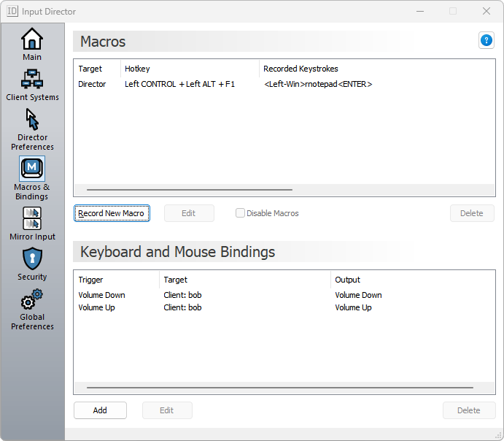Open Global Preferences gears icon
Image resolution: width=504 pixels, height=441 pixels.
(x=32, y=299)
